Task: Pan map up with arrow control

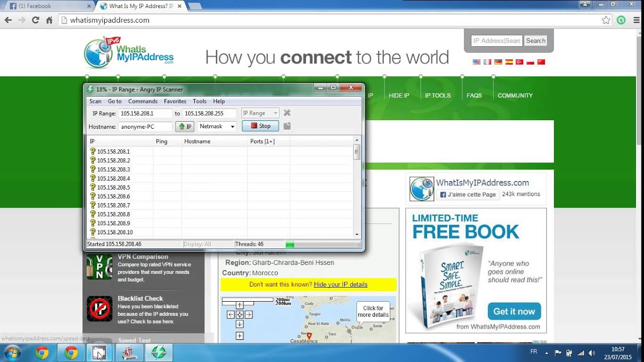Action: [239, 305]
